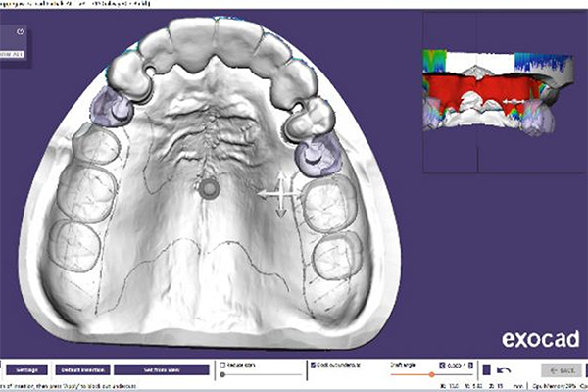This screenshot has height=392, width=588.
Task: Click the circular insertion axis marker on palate
Action: pos(208,190)
